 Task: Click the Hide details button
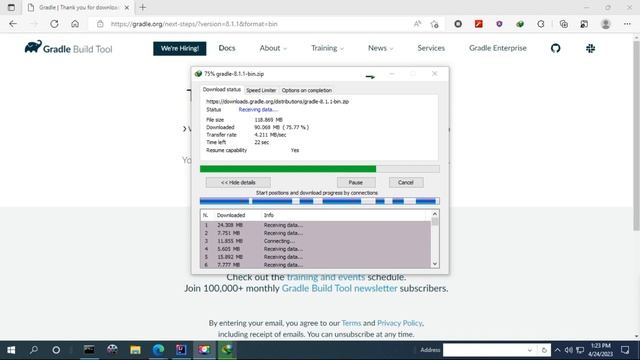pos(238,182)
